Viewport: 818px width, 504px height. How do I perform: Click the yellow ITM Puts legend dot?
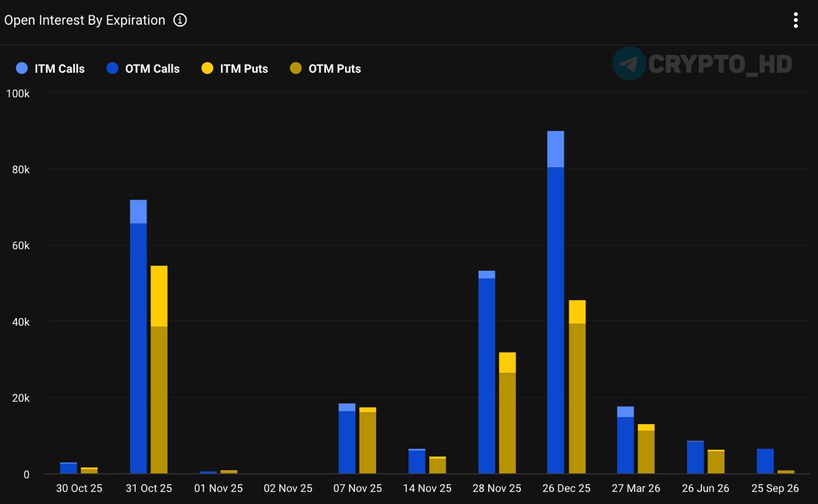[x=207, y=68]
